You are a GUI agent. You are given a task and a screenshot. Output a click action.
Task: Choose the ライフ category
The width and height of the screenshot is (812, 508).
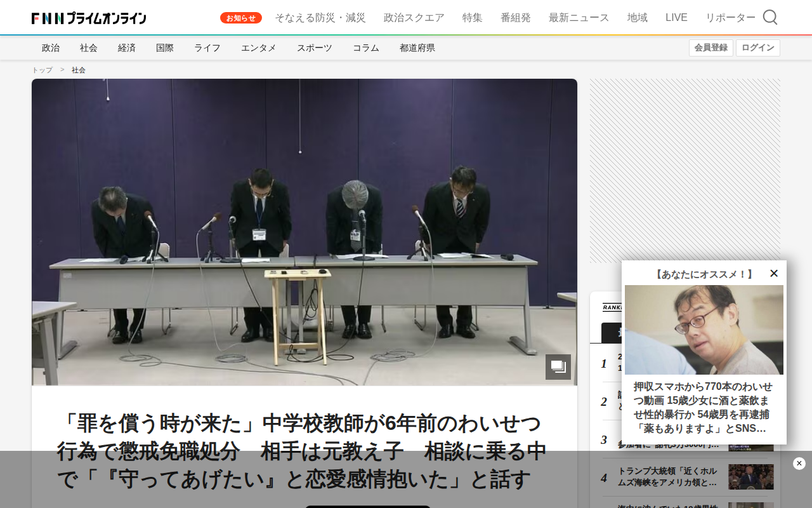click(207, 48)
